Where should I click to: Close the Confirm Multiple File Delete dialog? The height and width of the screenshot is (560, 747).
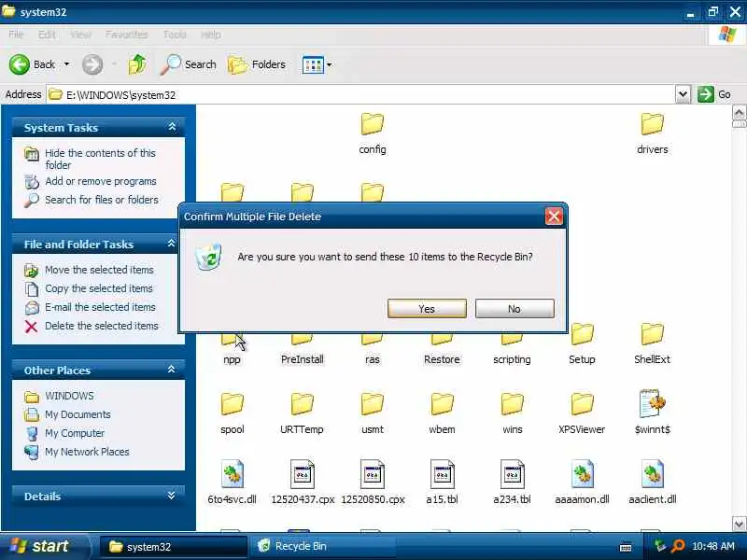pyautogui.click(x=554, y=217)
